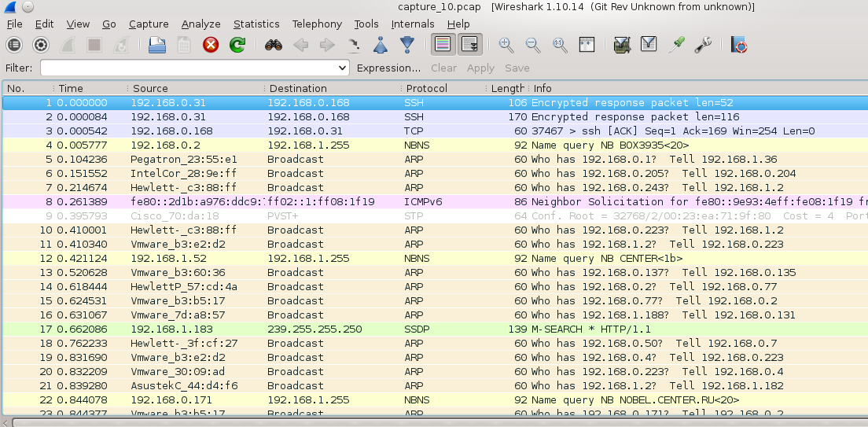The width and height of the screenshot is (868, 427).
Task: Open coloring rules with the pipette icon
Action: pyautogui.click(x=675, y=45)
